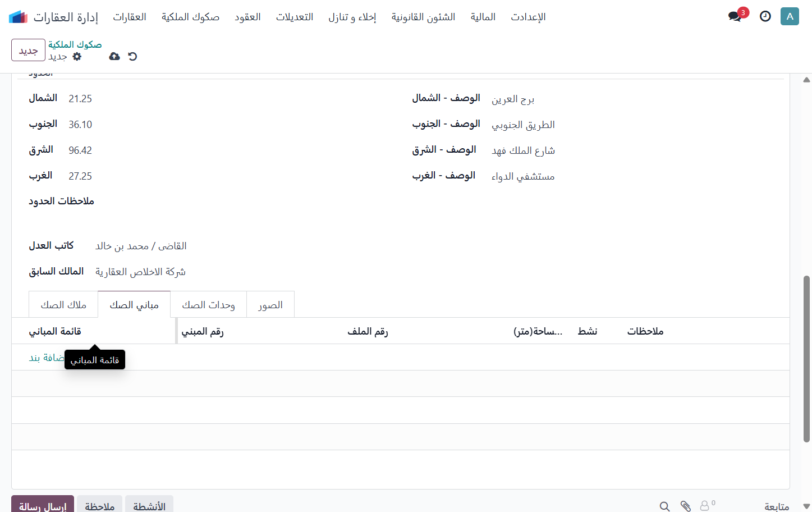
Task: Click the paperclip attachments icon
Action: 685,506
